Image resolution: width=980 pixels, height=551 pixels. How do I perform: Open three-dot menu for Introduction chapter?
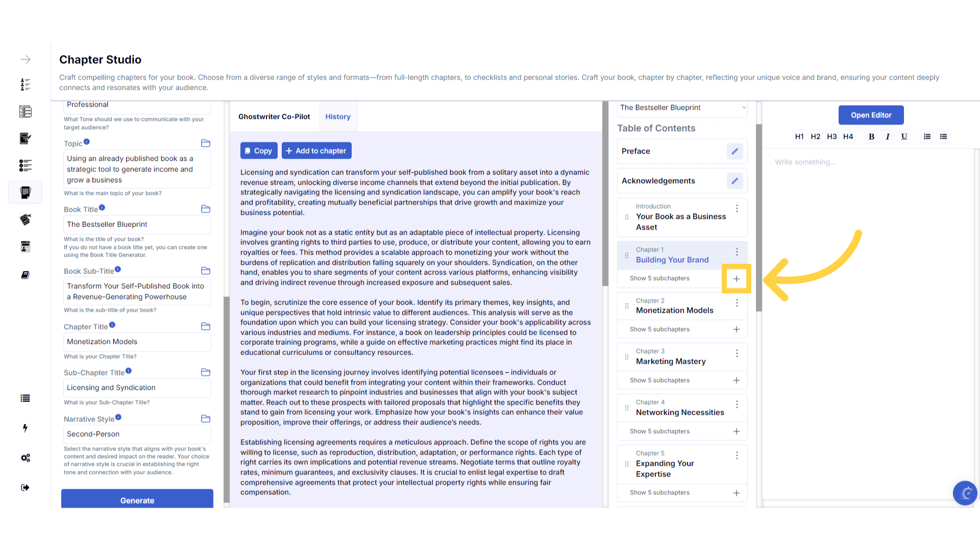(x=737, y=209)
